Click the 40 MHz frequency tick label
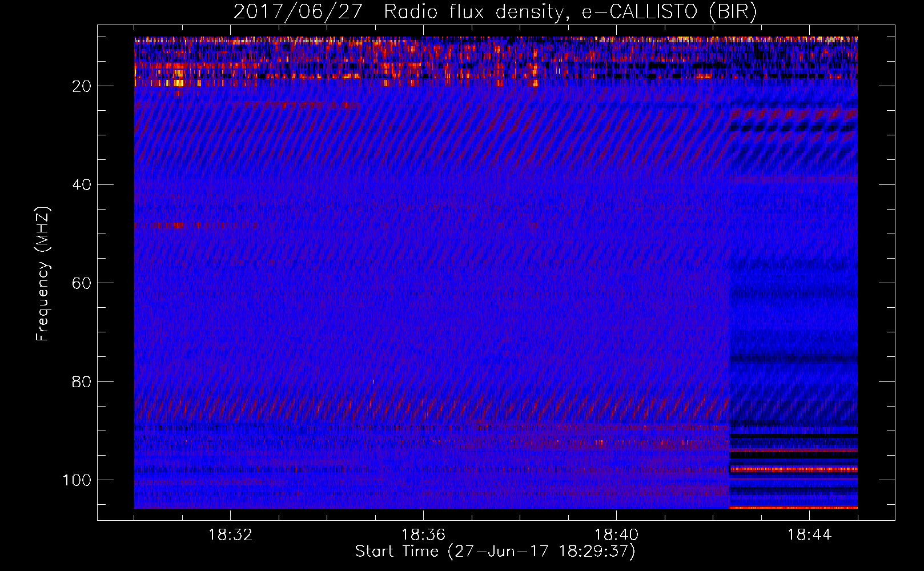 click(82, 185)
